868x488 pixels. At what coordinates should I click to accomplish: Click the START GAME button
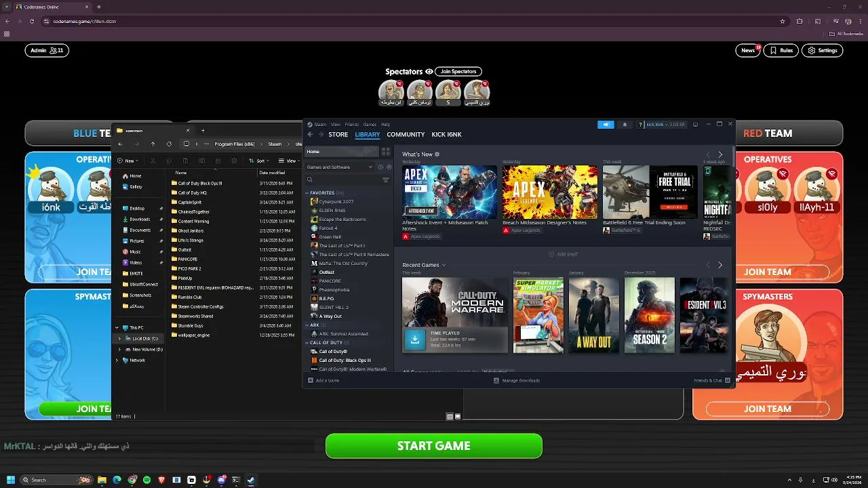[434, 446]
